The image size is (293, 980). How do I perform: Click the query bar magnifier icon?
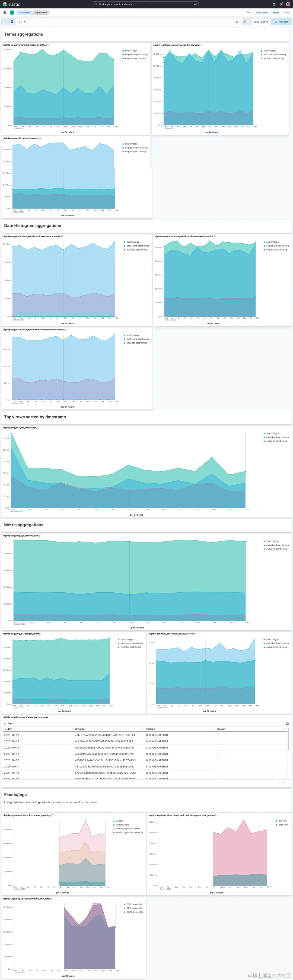[x=20, y=22]
